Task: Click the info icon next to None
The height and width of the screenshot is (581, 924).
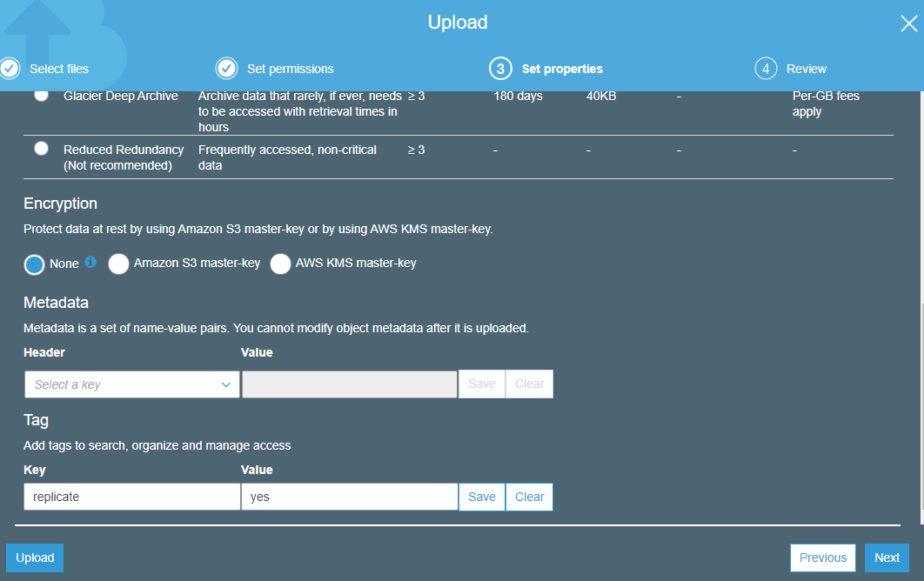Action: [x=90, y=262]
